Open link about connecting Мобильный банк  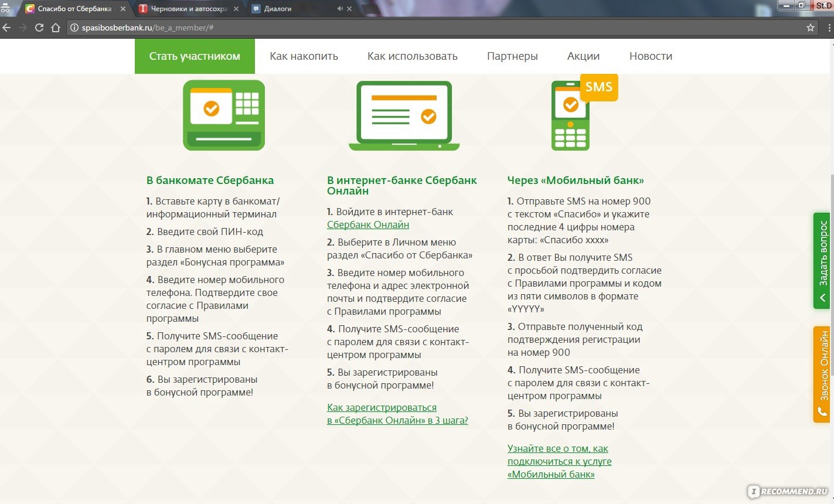point(560,461)
